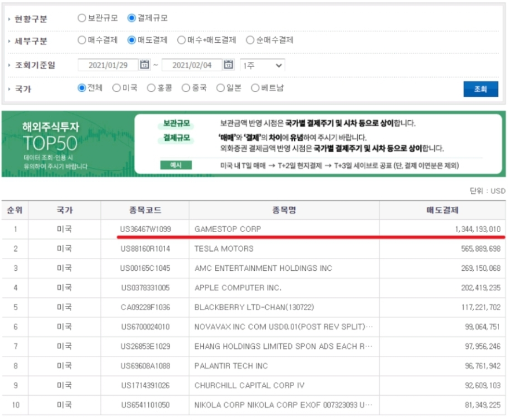509x420 pixels.
Task: Choose the 매도결제 radio option
Action: click(131, 40)
